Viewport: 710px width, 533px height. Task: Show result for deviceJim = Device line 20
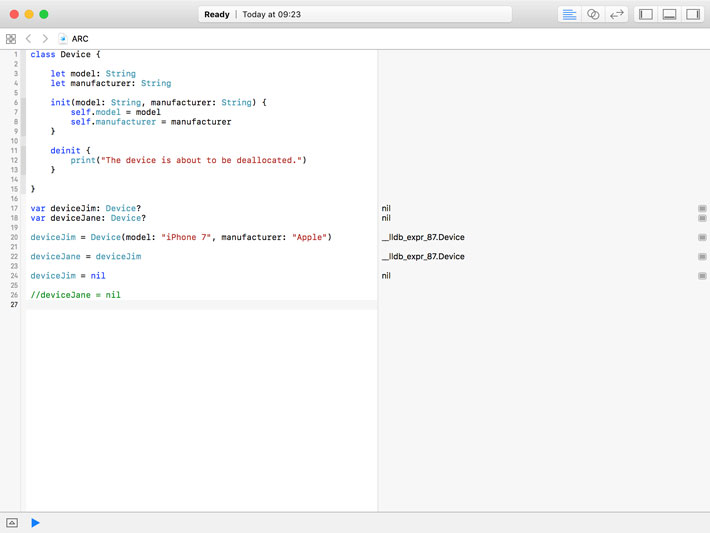click(x=702, y=237)
